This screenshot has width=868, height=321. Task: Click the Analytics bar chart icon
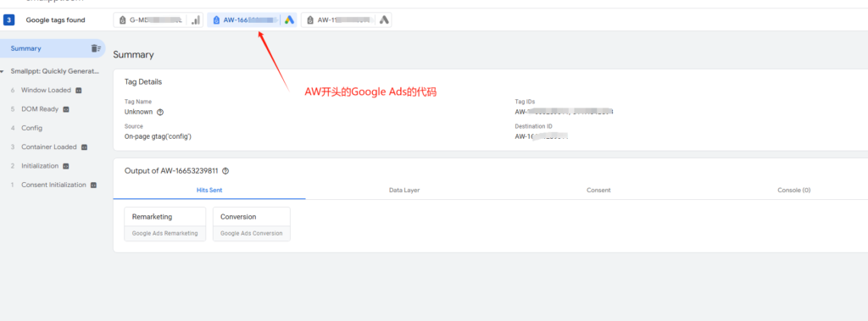(x=196, y=20)
